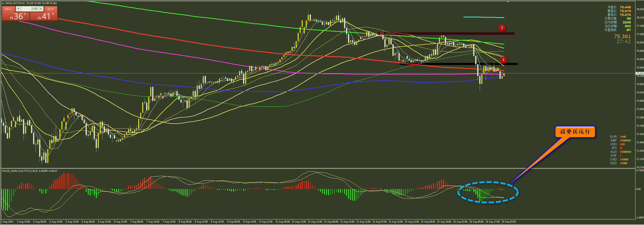
Task: Click the 开盘涨跌 value -87
Action: pyautogui.click(x=628, y=30)
